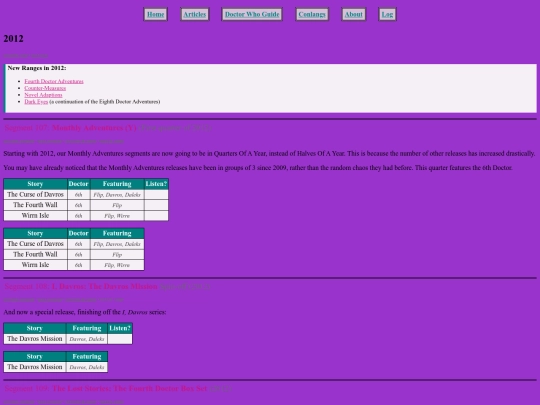Follow the Novel Adaptions link
Screen dimensions: 540x405
coord(43,95)
